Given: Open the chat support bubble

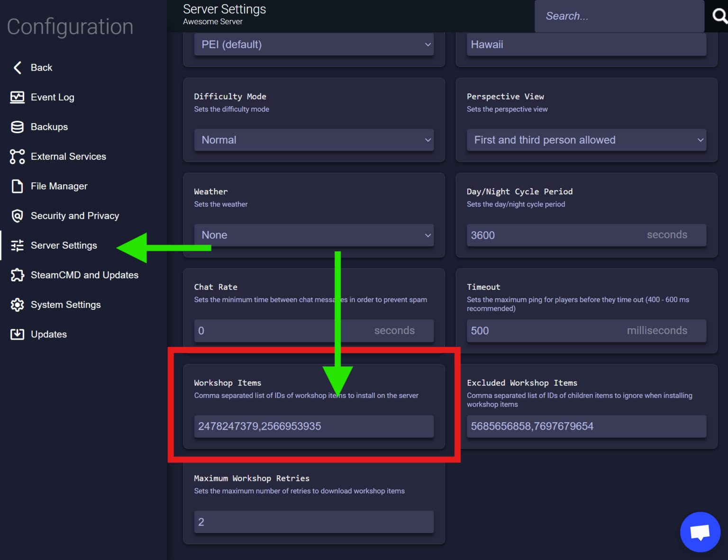Looking at the screenshot, I should click(x=700, y=532).
